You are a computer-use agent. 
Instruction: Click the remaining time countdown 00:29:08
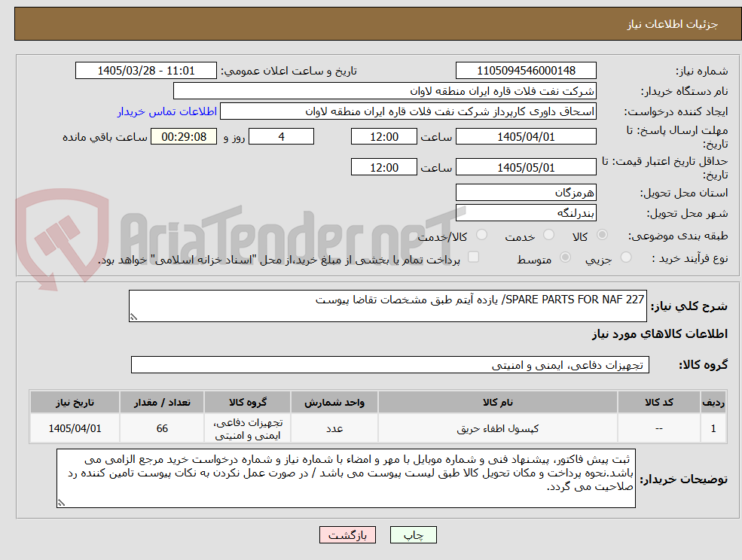[184, 137]
